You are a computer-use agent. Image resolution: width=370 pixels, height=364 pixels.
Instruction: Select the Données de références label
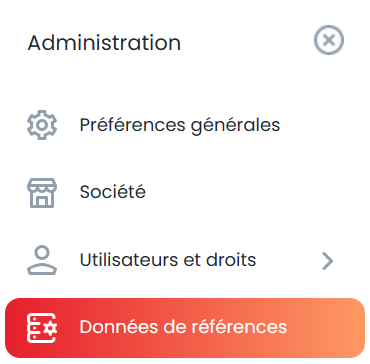183,327
